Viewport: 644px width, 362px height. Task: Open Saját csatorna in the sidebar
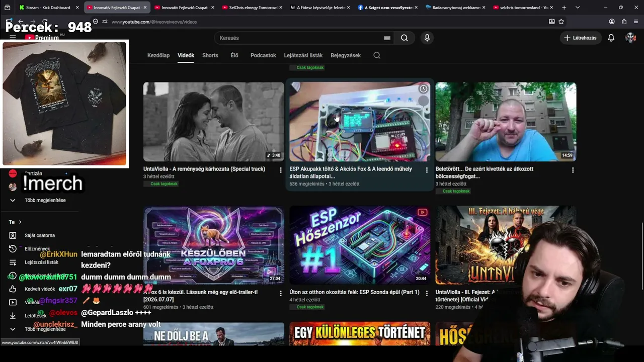click(x=40, y=235)
